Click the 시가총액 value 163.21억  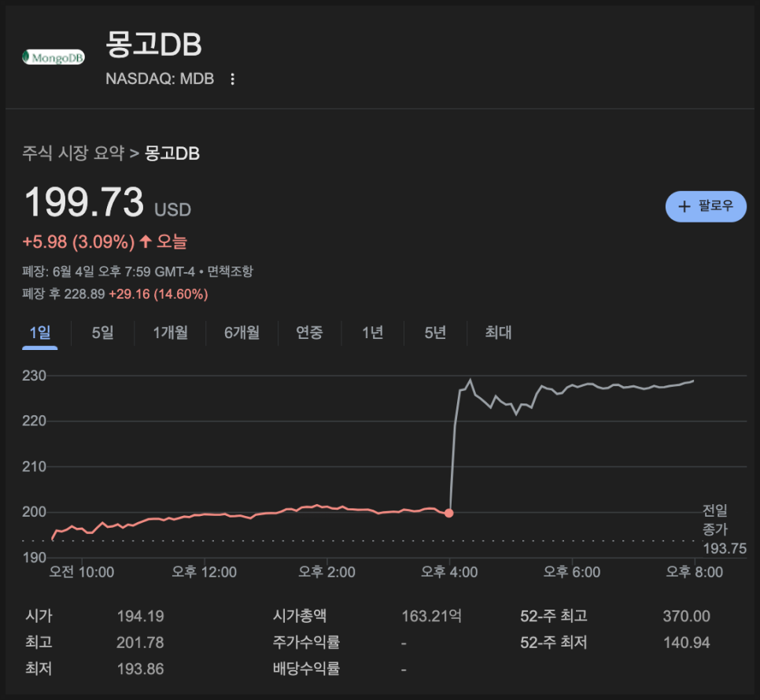tap(431, 616)
